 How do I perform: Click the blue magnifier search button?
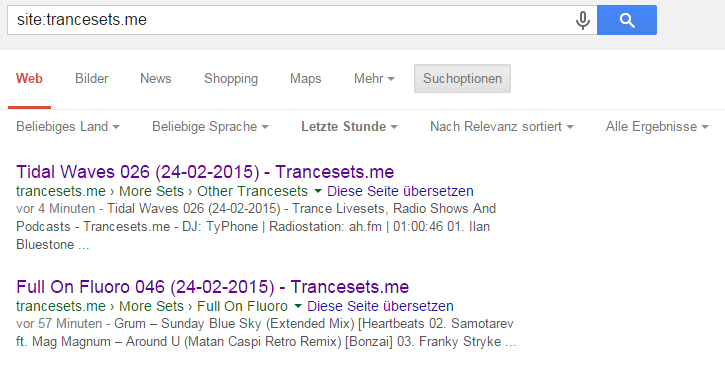(x=627, y=20)
